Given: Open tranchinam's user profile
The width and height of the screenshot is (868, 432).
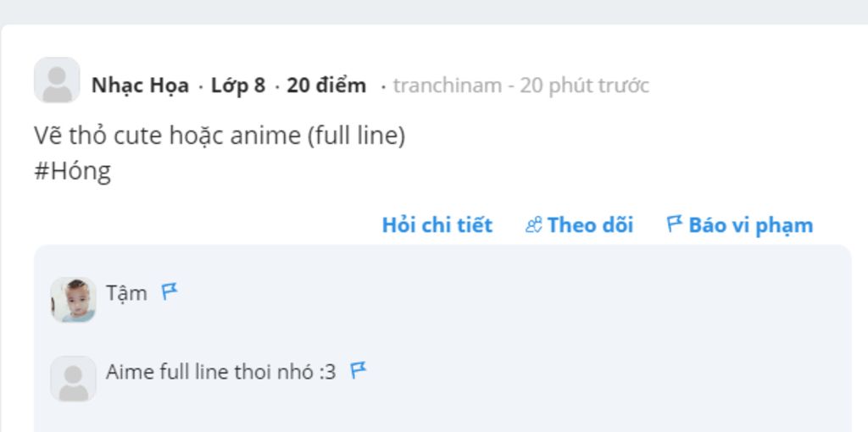Looking at the screenshot, I should pos(448,86).
